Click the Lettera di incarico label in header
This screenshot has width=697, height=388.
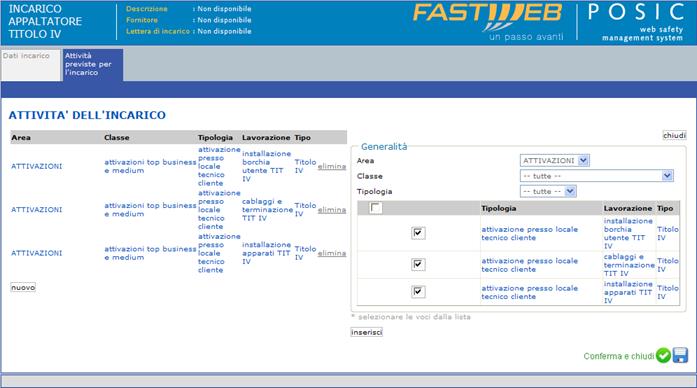(x=158, y=32)
